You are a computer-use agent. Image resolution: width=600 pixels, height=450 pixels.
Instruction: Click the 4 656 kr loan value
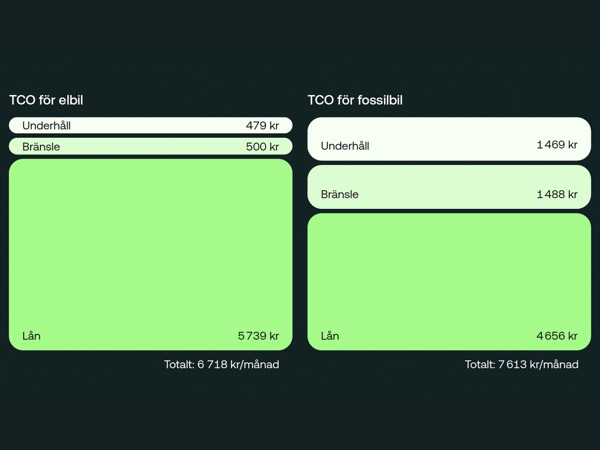557,336
